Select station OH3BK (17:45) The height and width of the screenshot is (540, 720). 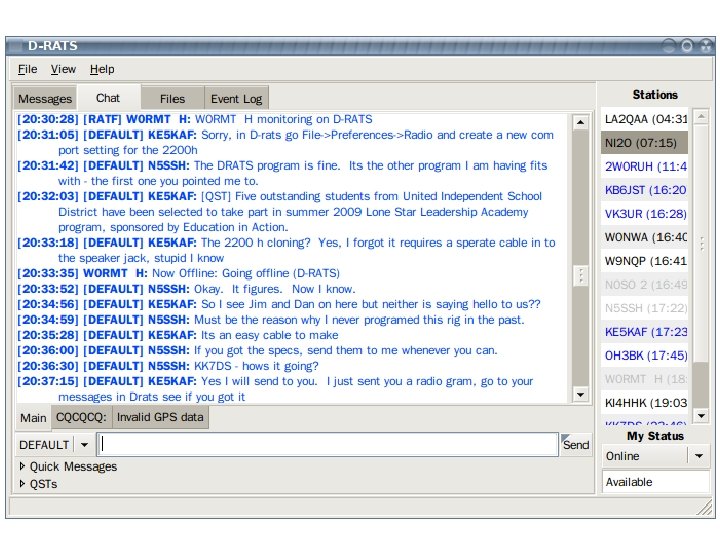pyautogui.click(x=645, y=355)
